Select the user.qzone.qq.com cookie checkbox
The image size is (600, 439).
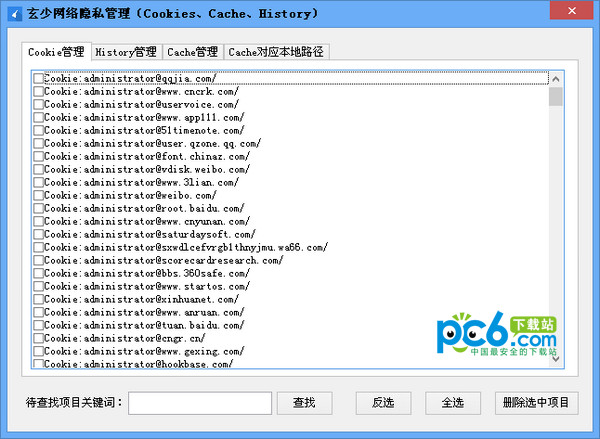pos(38,143)
